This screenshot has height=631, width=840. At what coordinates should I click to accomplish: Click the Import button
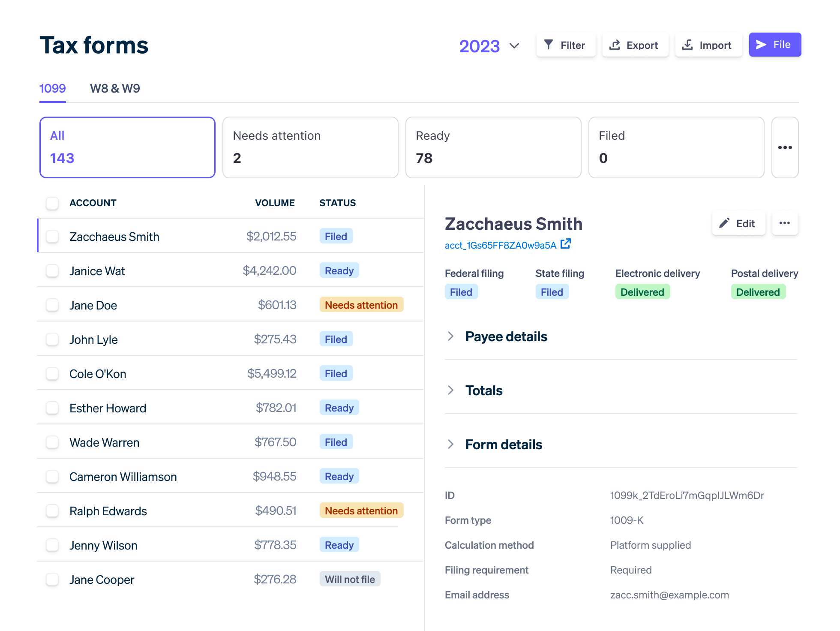[x=708, y=45]
